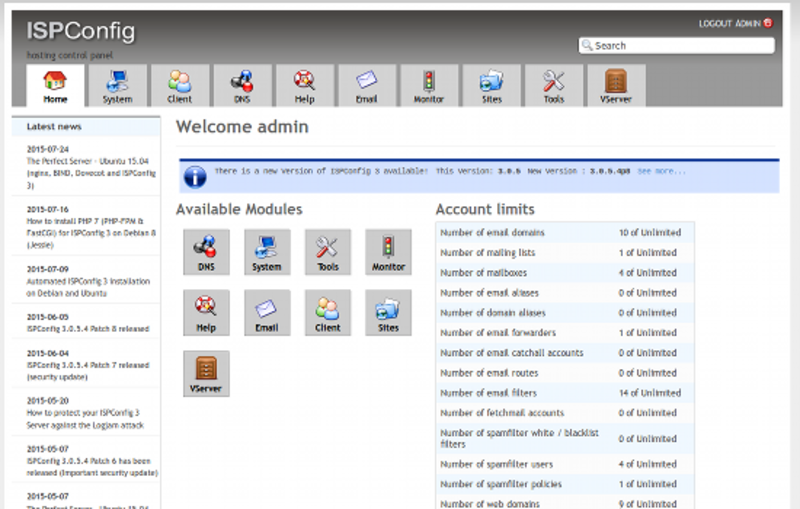Image resolution: width=800 pixels, height=509 pixels.
Task: Click the 'Account limits' heading
Action: tap(485, 209)
